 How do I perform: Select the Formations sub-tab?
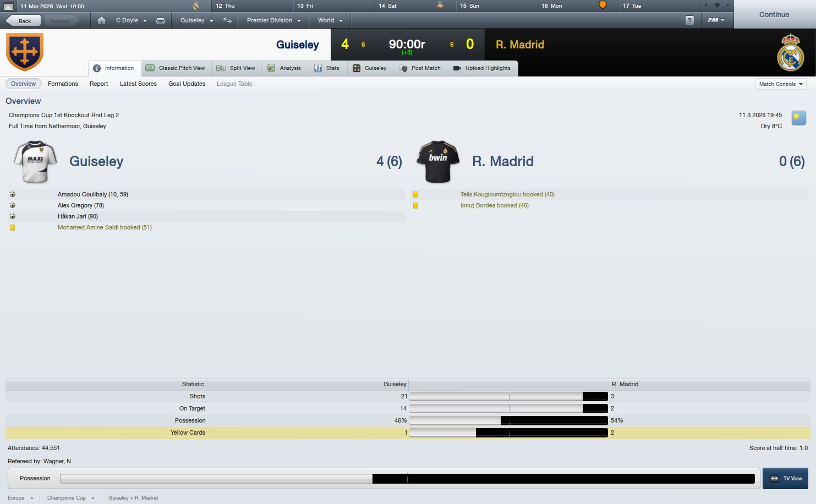click(x=63, y=84)
